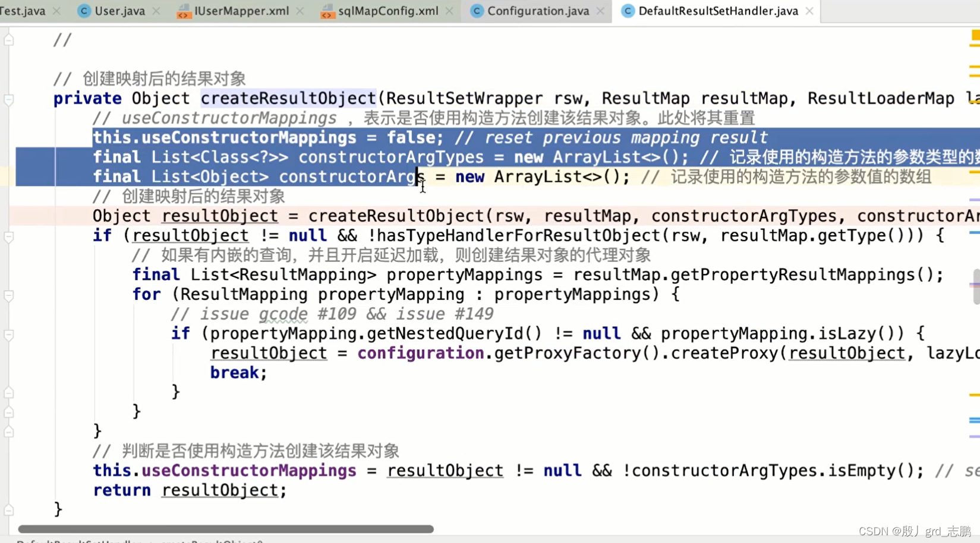Fold the if getNestedQueryId block
The height and width of the screenshot is (543, 980).
[9, 334]
